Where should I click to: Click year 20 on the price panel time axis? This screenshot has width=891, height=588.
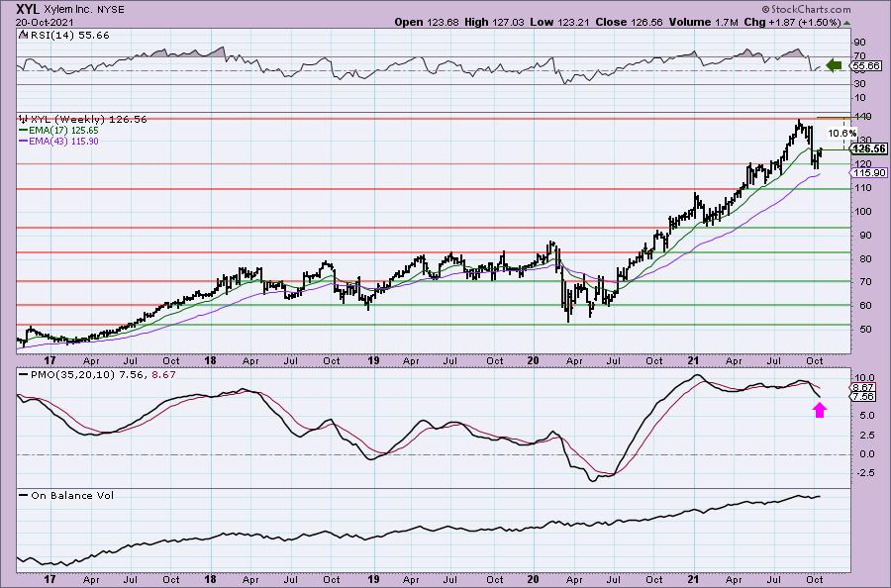coord(533,360)
